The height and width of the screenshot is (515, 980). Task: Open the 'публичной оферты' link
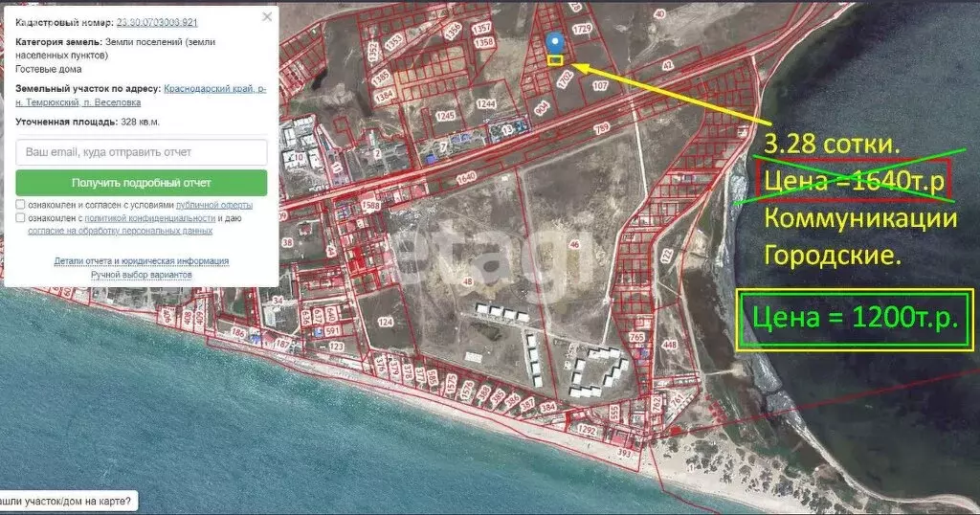coord(213,205)
